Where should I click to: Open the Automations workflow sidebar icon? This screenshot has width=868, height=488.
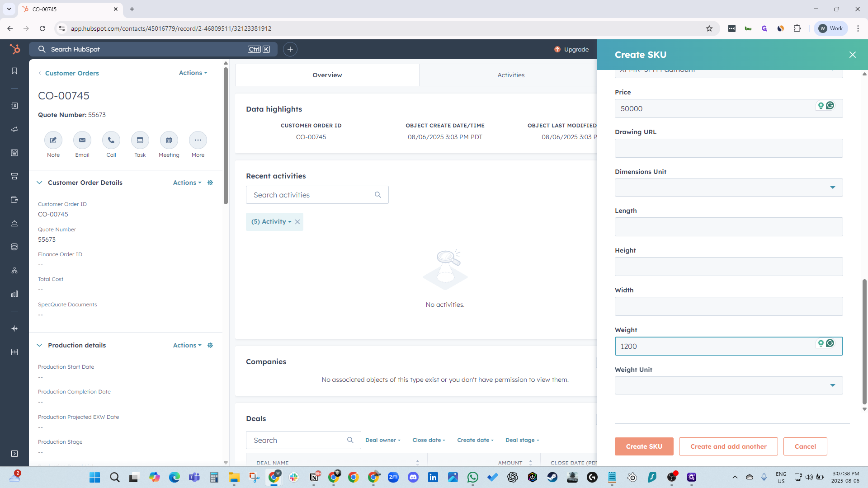pos(14,270)
